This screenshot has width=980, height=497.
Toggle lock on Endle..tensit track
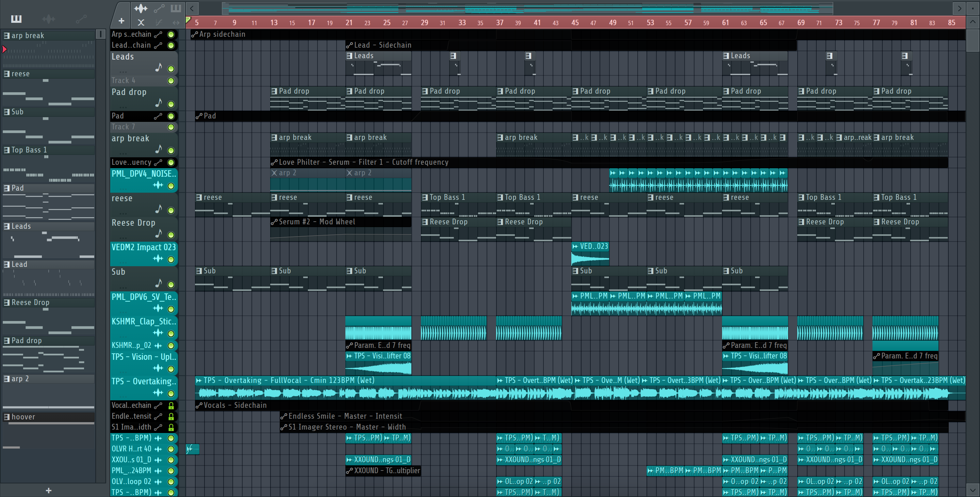click(171, 416)
